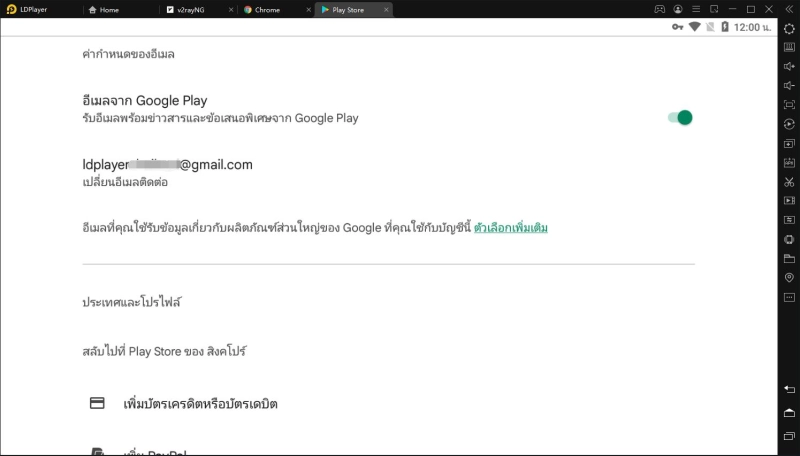Click the ประเทศและโปรไฟล์ section header
Viewport: 800px width, 456px height.
pos(132,302)
